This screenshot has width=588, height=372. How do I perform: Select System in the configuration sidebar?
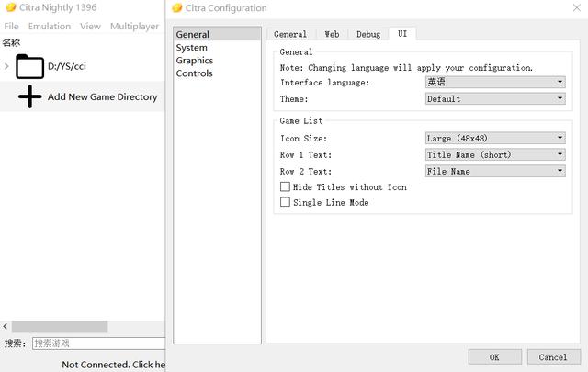click(217, 47)
